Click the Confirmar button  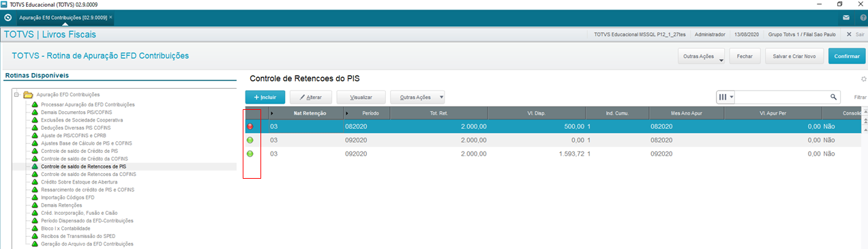(847, 57)
